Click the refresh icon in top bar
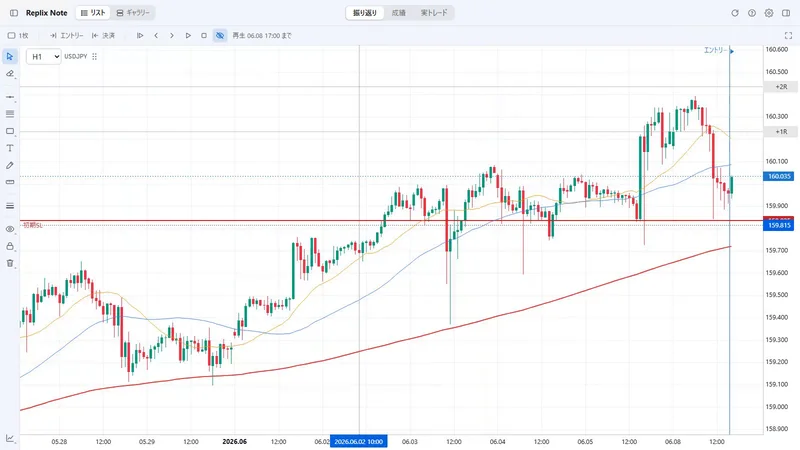Screen dimensions: 800x450 [x=735, y=13]
